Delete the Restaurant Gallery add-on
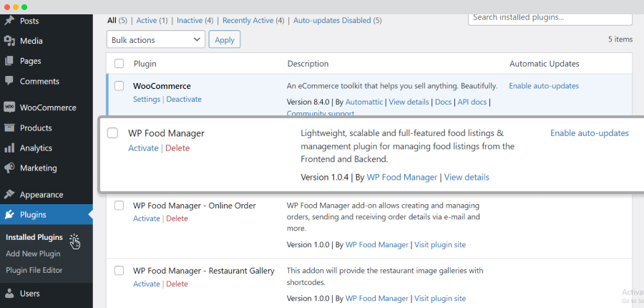 click(177, 284)
